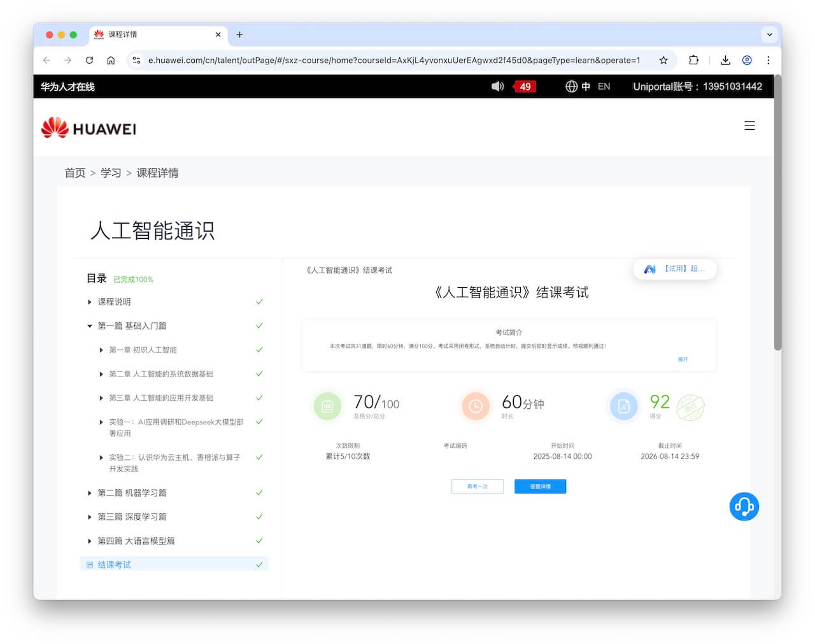815x644 pixels.
Task: Click the checkmark beside 实验一
Action: tap(259, 422)
